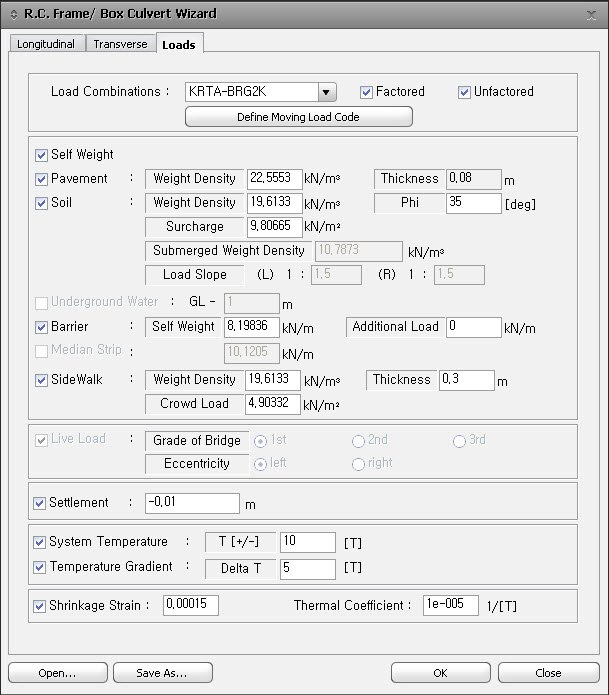Click the Thermal Coefficient input field

(451, 605)
